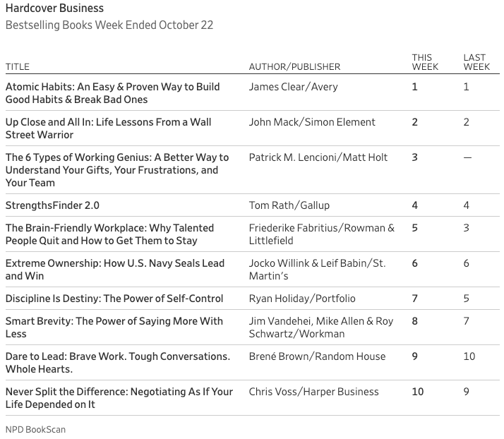Click the Smart Brevity book title
504x439 pixels.
tap(114, 327)
